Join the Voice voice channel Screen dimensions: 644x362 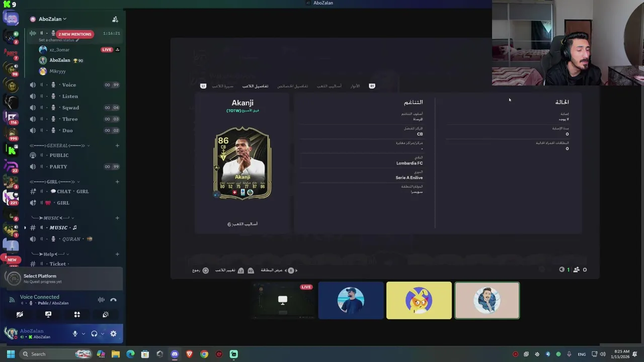coord(74,85)
